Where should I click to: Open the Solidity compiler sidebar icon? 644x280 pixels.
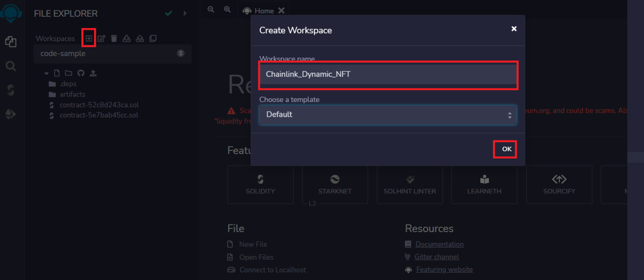tap(11, 90)
